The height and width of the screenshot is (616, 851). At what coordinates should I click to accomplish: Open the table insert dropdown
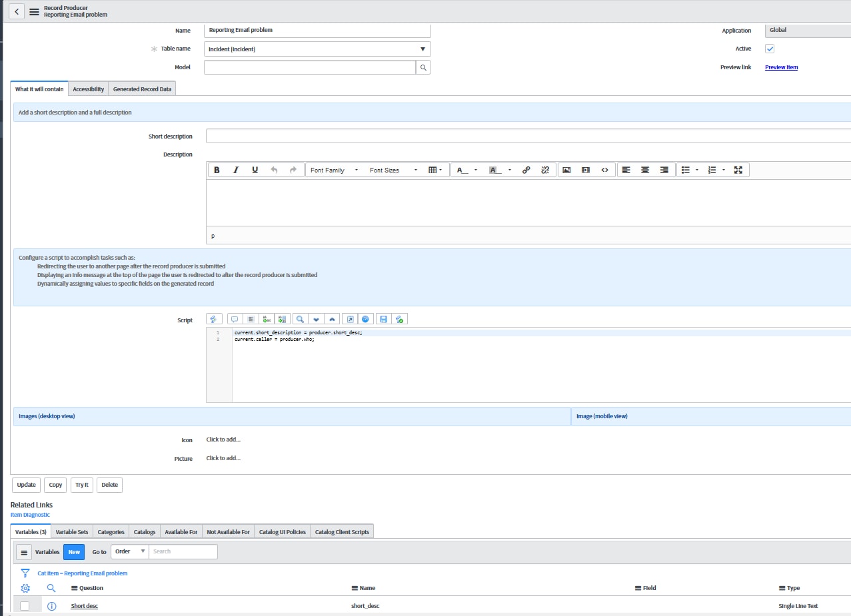(435, 170)
